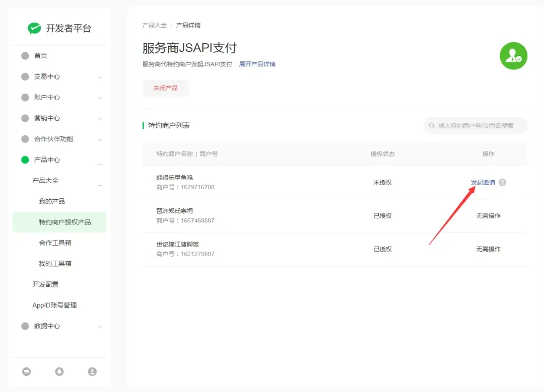The width and height of the screenshot is (544, 392).
Task: Click the green WeChat Pay logo icon
Action: (34, 28)
